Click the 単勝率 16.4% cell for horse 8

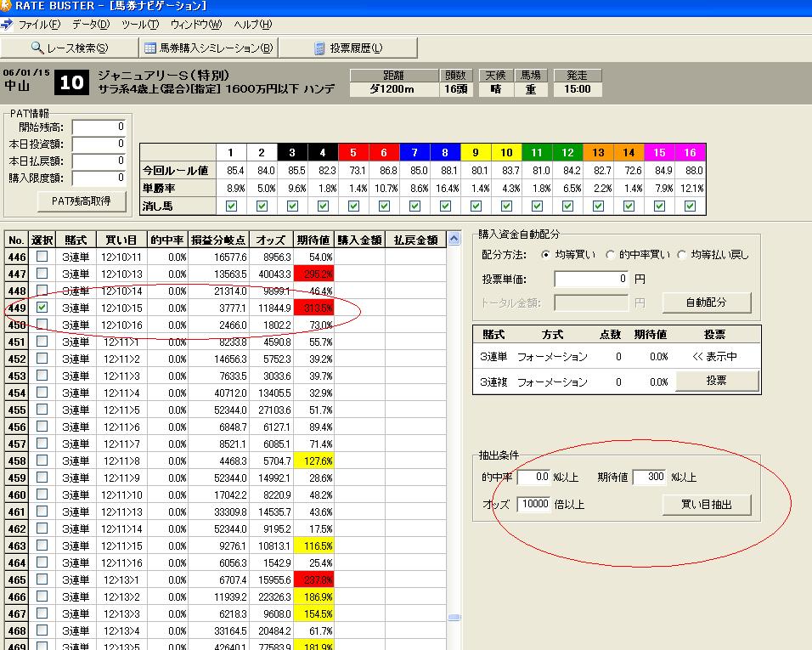click(446, 189)
